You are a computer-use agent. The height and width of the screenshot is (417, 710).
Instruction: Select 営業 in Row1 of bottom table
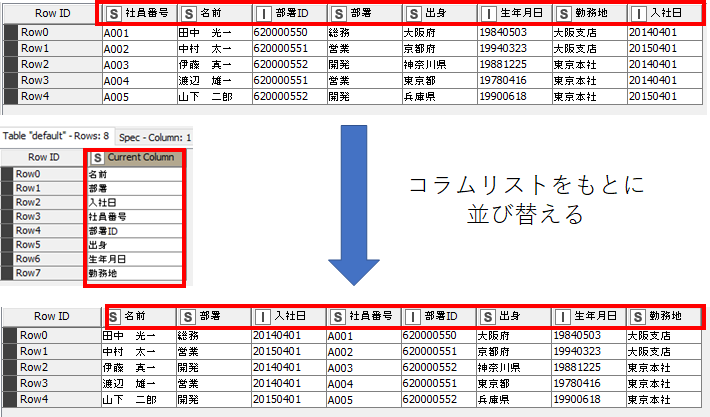214,351
